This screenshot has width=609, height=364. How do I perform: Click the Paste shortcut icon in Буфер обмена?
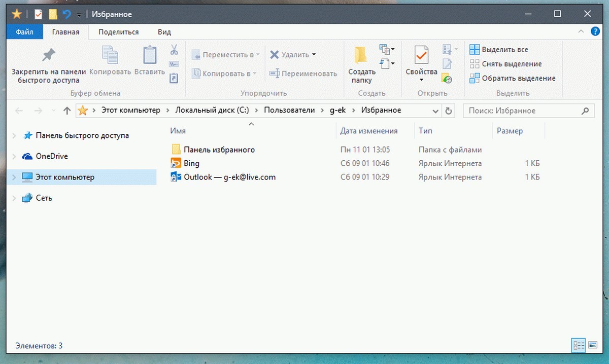pyautogui.click(x=174, y=78)
